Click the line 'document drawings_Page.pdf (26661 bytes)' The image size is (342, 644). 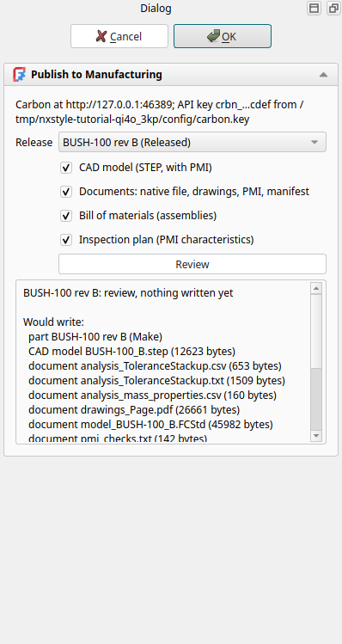[134, 410]
